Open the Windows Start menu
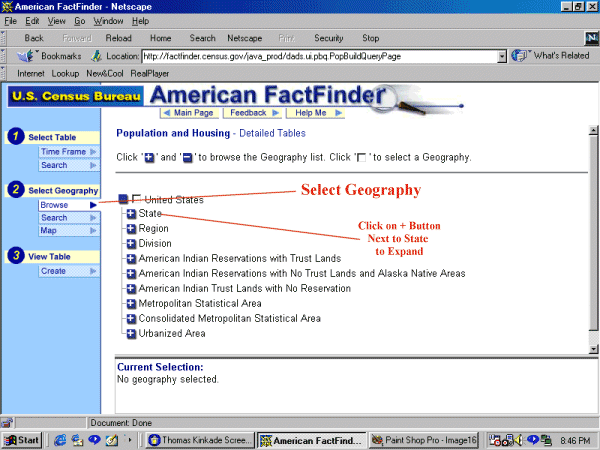 point(22,439)
